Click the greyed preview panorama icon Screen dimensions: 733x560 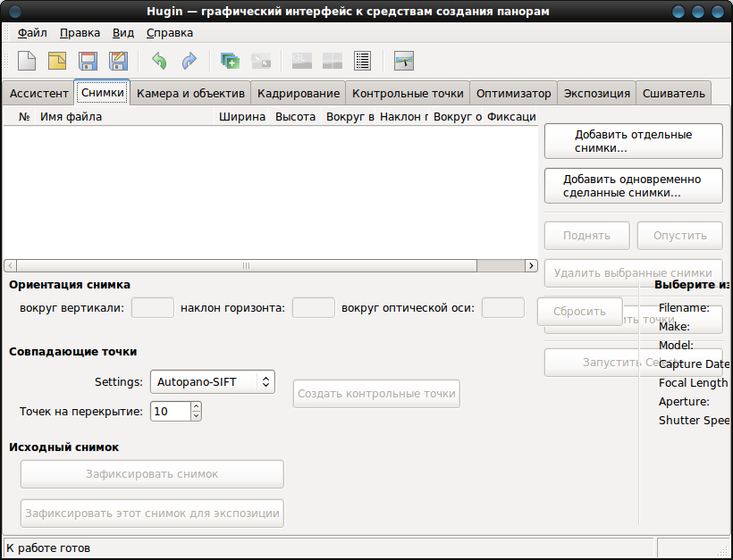coord(261,61)
